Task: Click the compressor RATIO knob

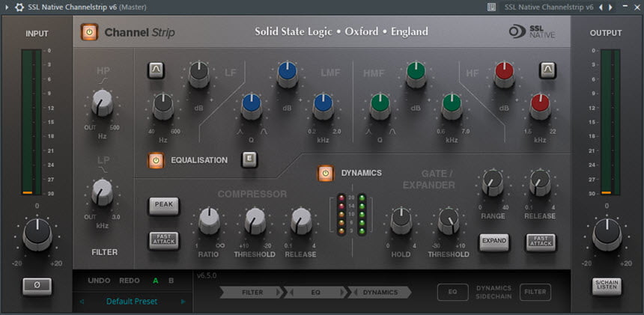Action: pos(209,220)
